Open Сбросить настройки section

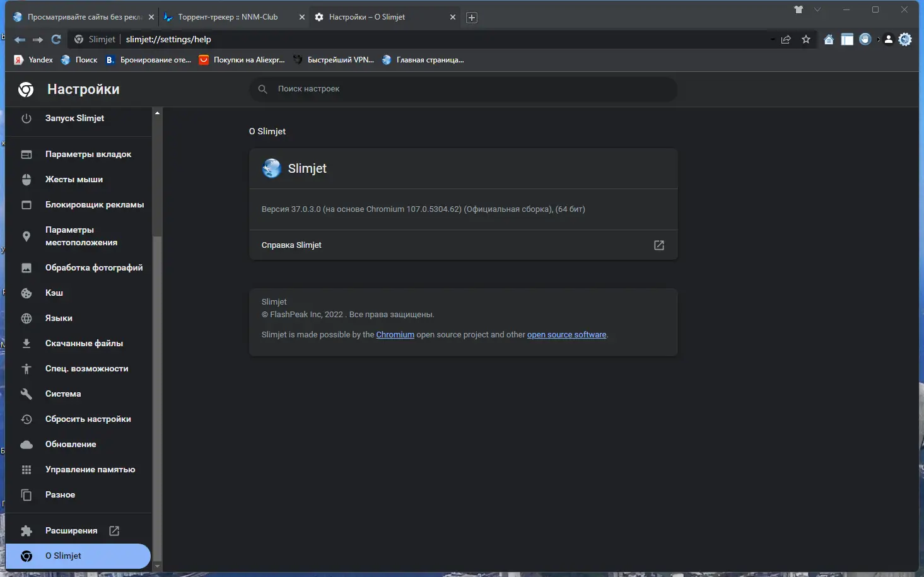click(79, 419)
